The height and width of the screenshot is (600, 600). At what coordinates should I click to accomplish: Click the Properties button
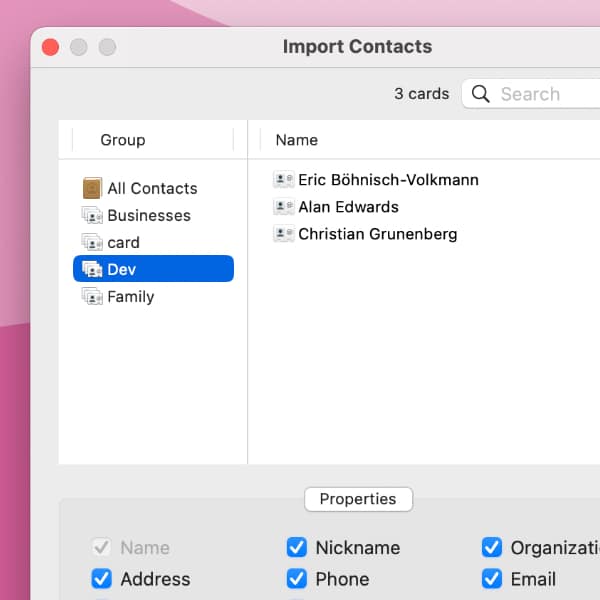(359, 499)
